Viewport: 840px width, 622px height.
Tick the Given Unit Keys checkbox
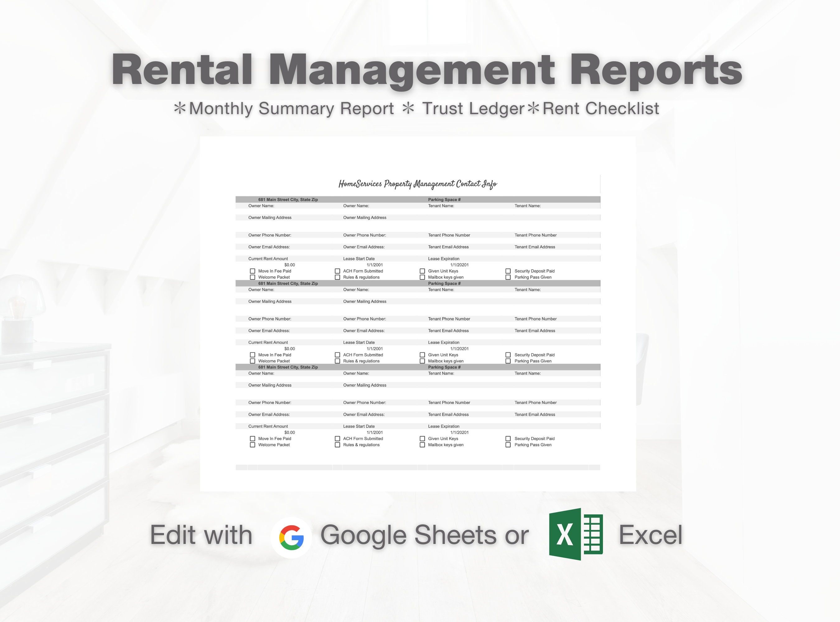click(x=422, y=271)
